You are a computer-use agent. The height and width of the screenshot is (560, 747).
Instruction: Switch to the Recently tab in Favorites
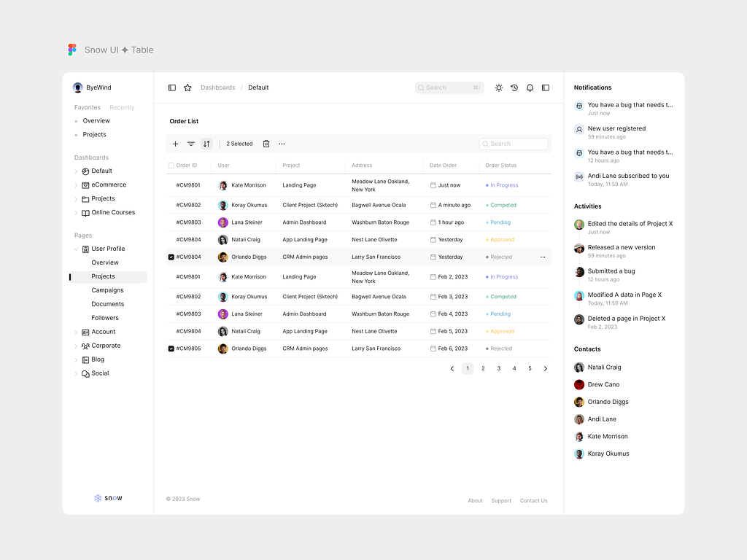[x=121, y=107]
